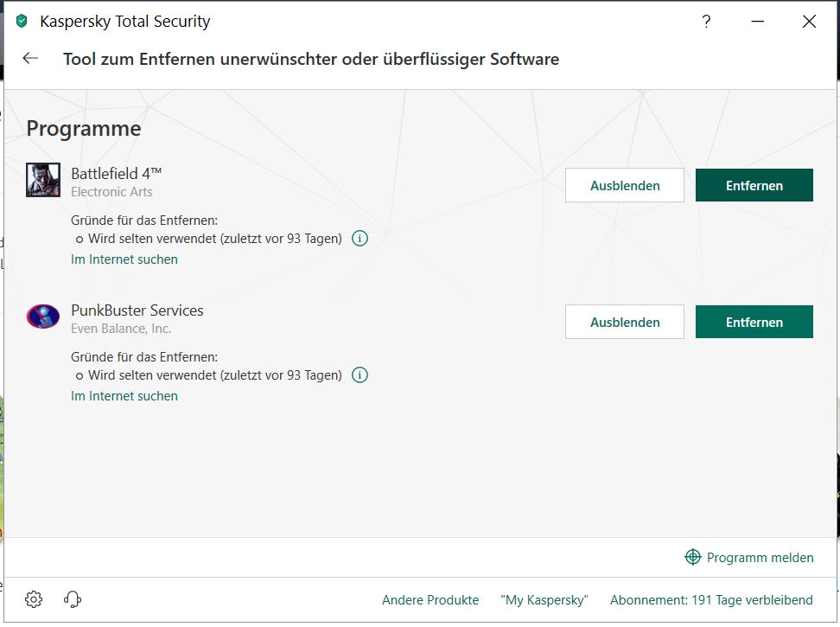Screen dimensions: 840x627
Task: Remove PunkBuster Services with Entfernen button
Action: [754, 322]
